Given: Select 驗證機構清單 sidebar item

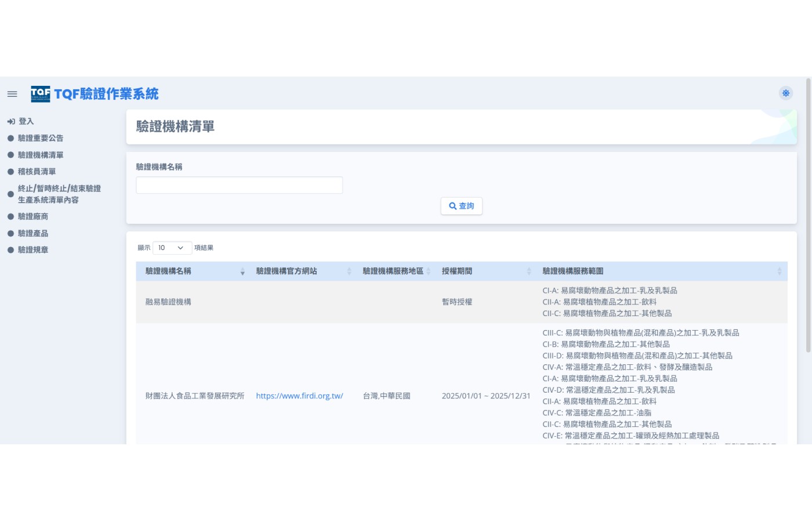Looking at the screenshot, I should (x=41, y=155).
